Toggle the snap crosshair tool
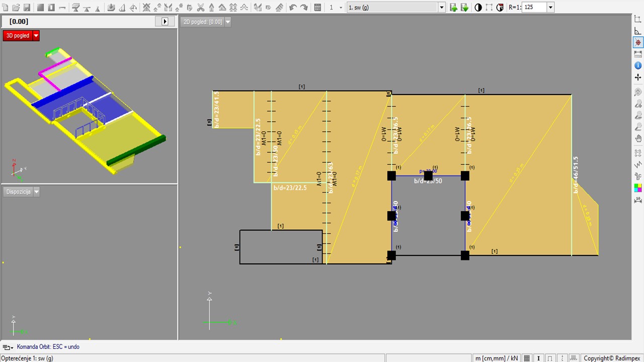 [638, 43]
